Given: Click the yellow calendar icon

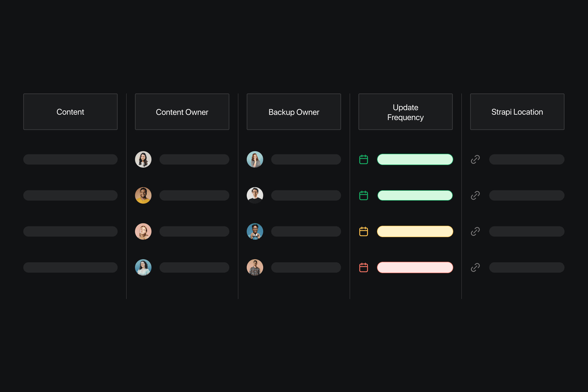Looking at the screenshot, I should [x=364, y=231].
